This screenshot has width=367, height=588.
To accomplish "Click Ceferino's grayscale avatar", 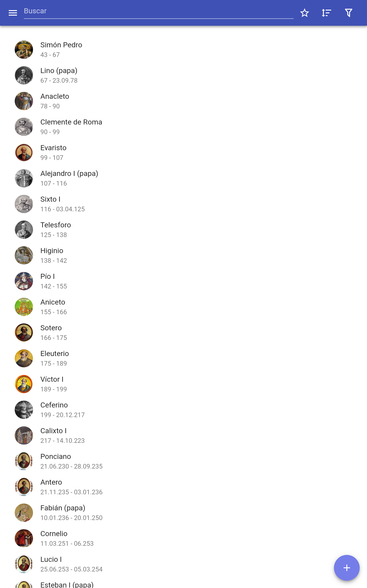I will [24, 410].
